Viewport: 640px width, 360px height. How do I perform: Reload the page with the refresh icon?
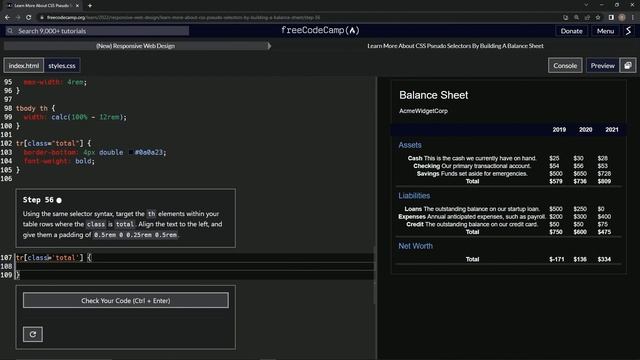(29, 18)
